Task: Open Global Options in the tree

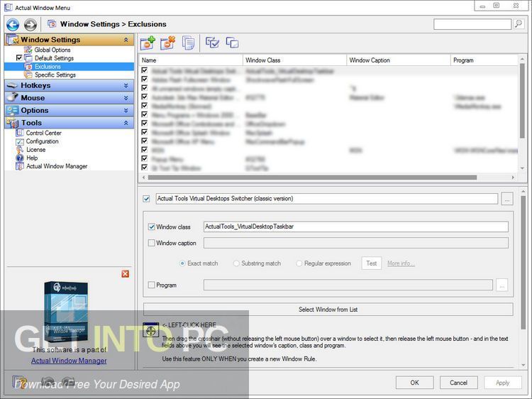Action: (x=52, y=50)
